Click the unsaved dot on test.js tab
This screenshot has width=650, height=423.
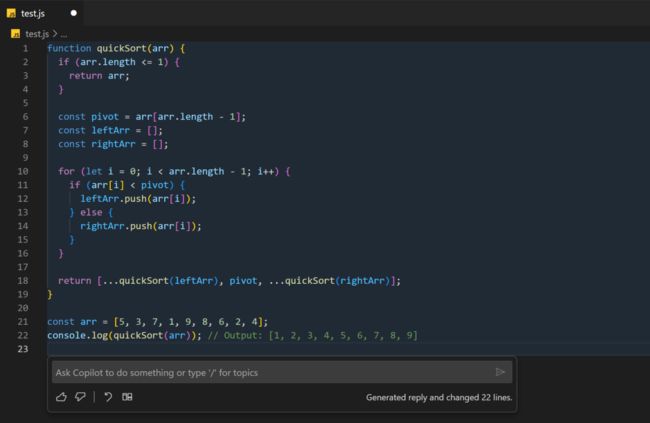[74, 13]
